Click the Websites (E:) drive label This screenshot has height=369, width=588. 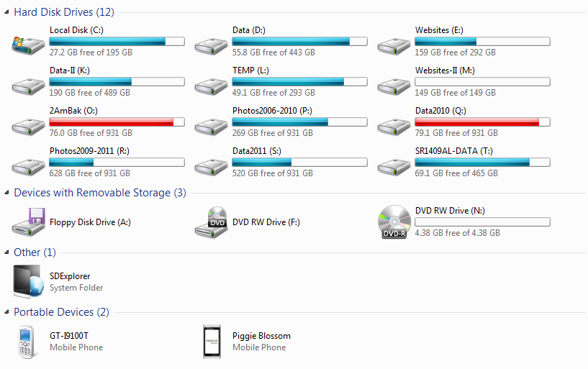tap(438, 30)
